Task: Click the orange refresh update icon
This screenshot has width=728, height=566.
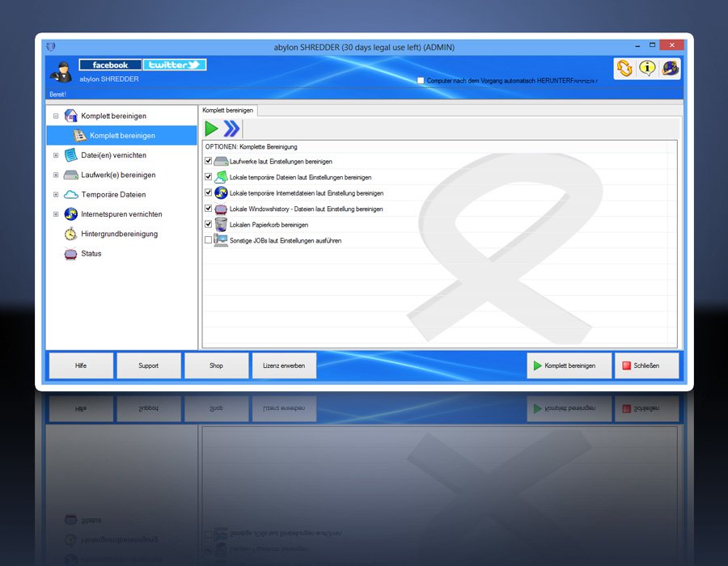Action: [x=624, y=69]
